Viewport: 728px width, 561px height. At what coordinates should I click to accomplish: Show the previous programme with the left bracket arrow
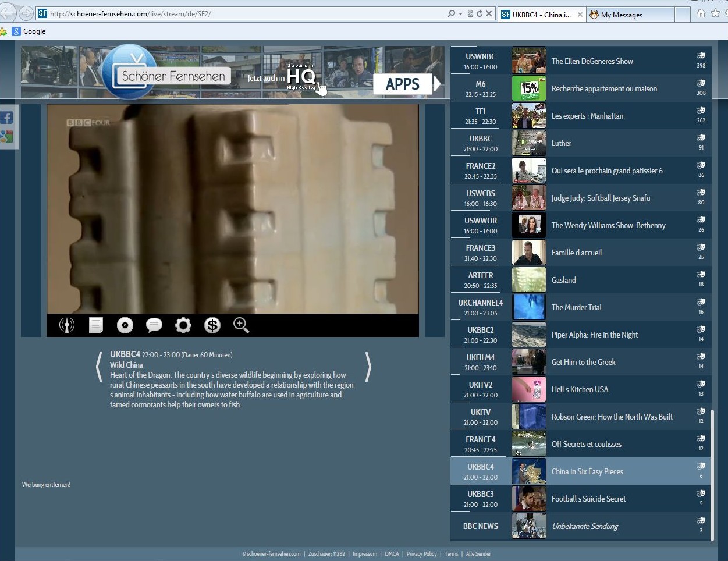point(99,367)
